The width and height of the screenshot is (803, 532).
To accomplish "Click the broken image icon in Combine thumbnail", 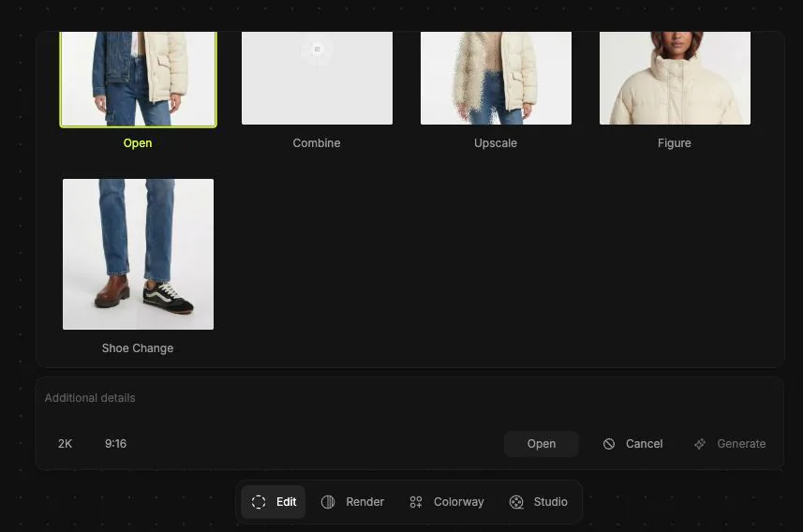I will (317, 49).
